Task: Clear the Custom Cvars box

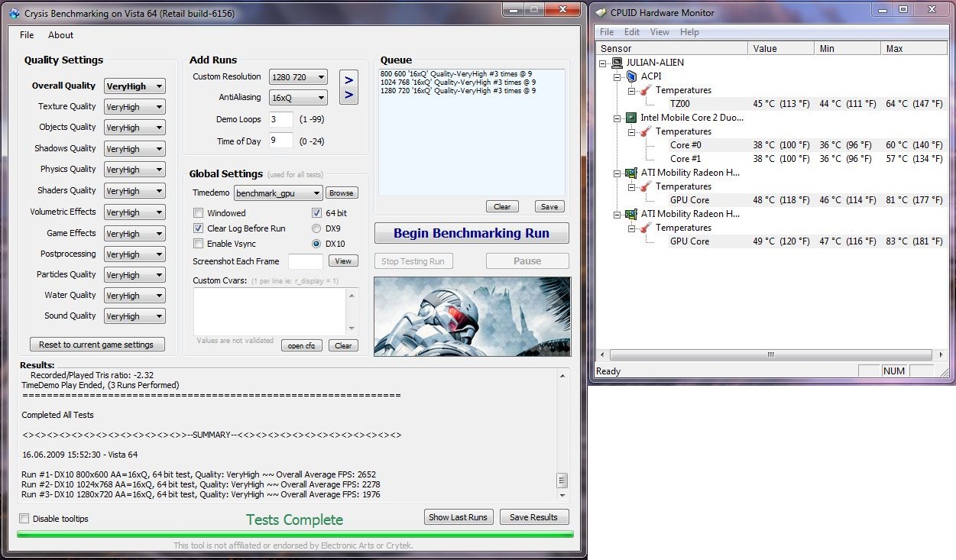Action: pyautogui.click(x=343, y=345)
